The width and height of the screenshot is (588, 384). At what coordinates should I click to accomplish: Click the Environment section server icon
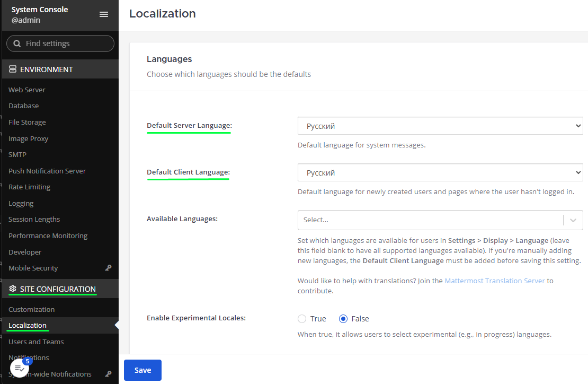(x=13, y=69)
